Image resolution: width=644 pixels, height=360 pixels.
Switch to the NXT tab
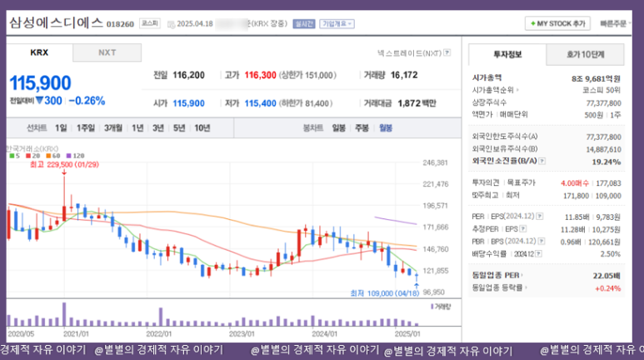(x=107, y=52)
